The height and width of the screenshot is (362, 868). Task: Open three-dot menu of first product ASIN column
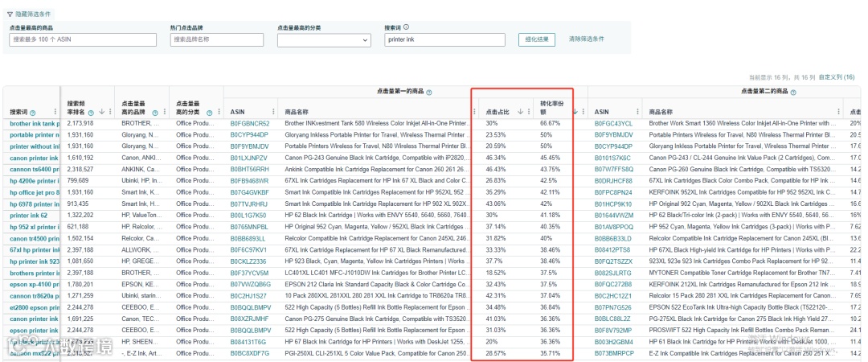coord(273,112)
